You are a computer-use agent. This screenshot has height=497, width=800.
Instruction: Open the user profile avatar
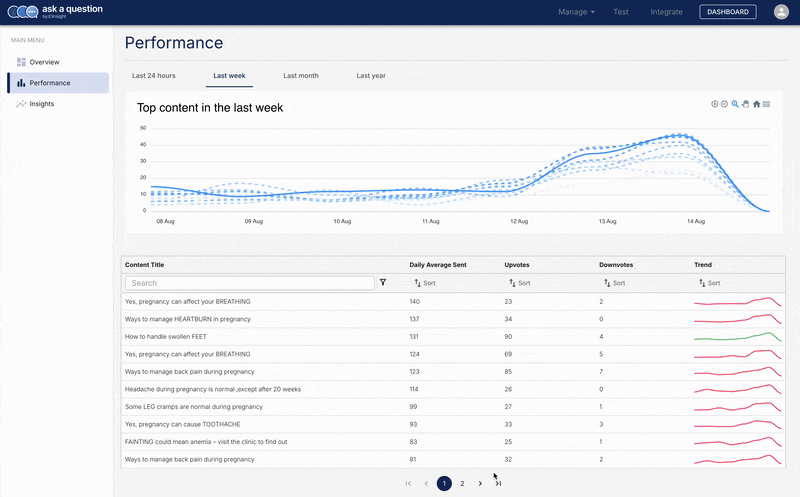pyautogui.click(x=780, y=12)
